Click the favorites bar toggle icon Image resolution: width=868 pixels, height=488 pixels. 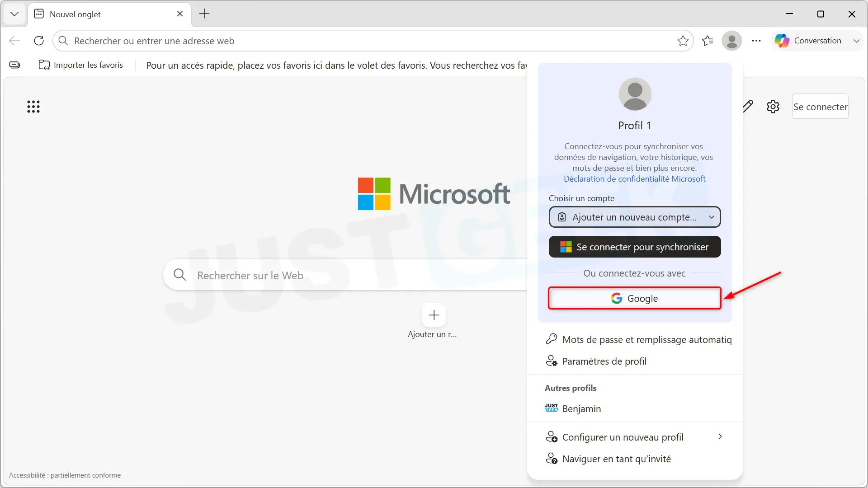(x=14, y=65)
